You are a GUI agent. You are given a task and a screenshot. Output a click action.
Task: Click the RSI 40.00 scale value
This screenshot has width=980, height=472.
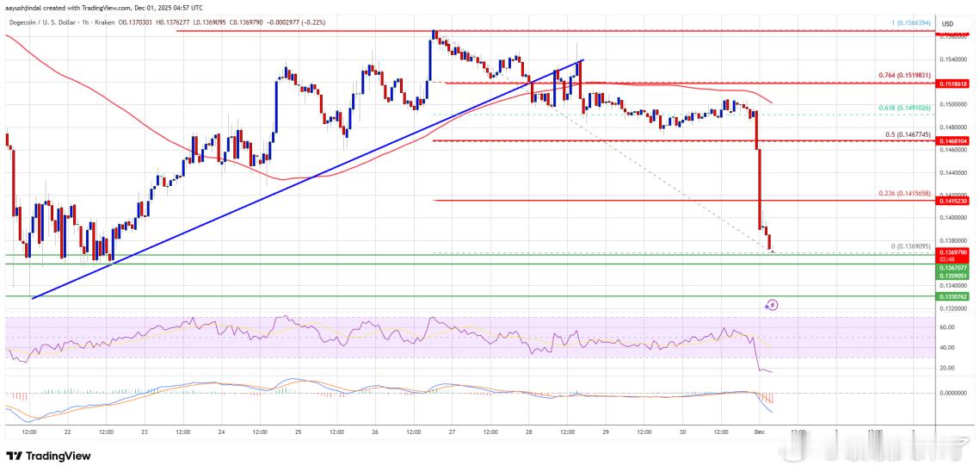(x=946, y=347)
